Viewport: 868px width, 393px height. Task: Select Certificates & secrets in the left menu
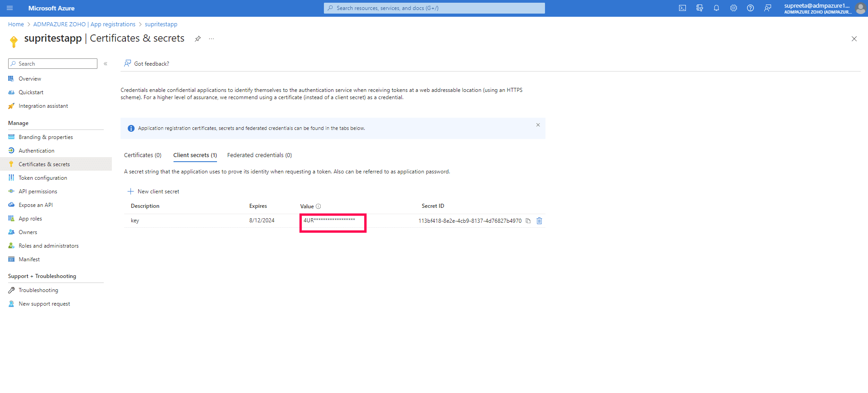56,164
